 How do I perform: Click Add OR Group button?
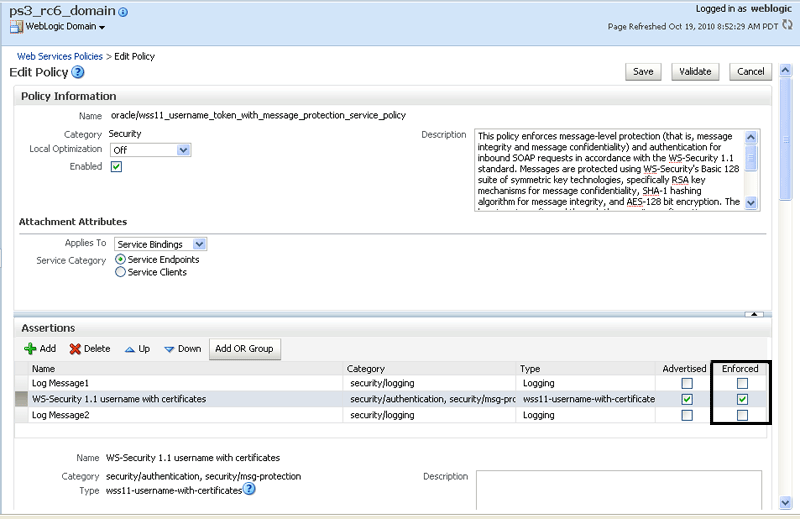coord(244,349)
